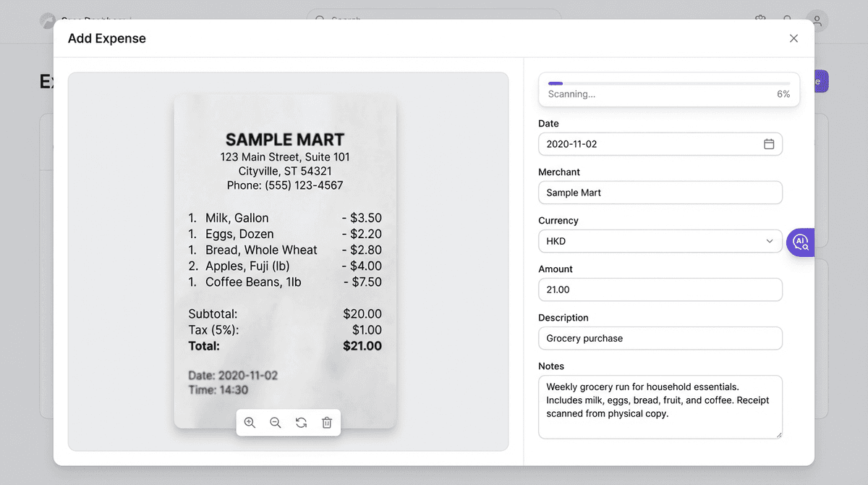Close the Add Expense dialog

pos(793,38)
